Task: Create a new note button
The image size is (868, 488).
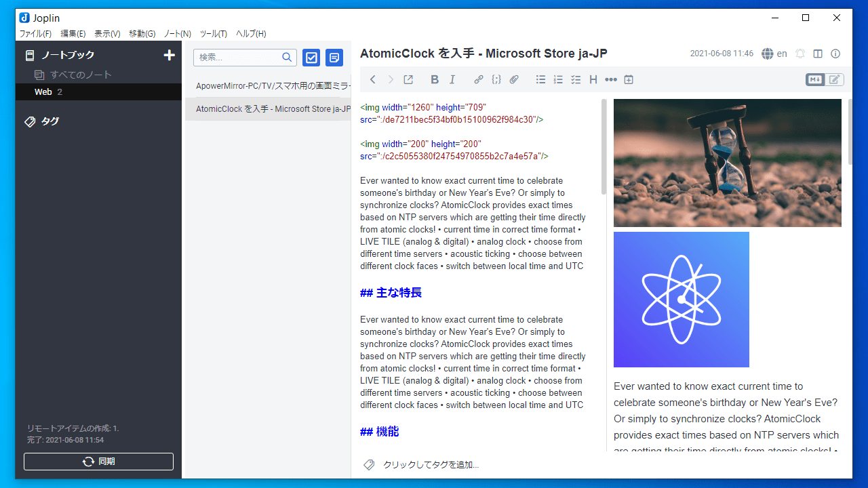Action: click(x=334, y=58)
